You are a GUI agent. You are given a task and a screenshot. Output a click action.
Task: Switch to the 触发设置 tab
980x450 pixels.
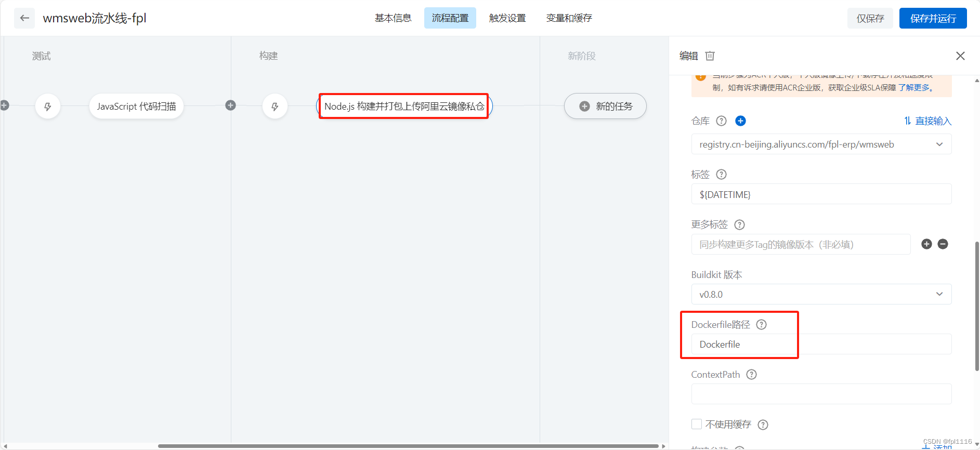507,18
